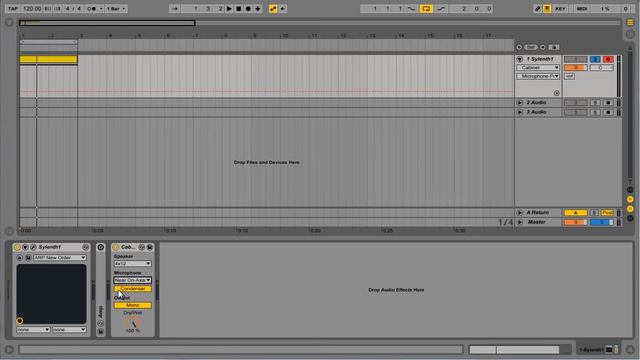The width and height of the screenshot is (640, 360).
Task: Expand the A Return track
Action: (x=520, y=213)
